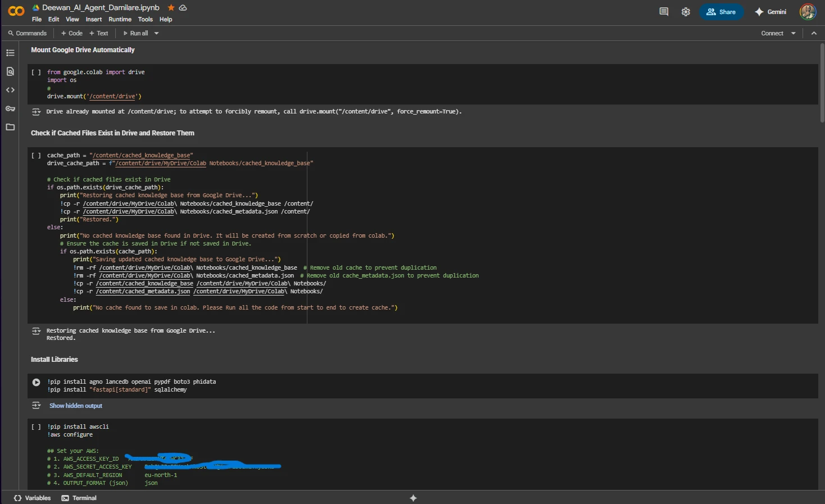Open the Insert menu
Image resolution: width=825 pixels, height=504 pixels.
click(x=94, y=19)
